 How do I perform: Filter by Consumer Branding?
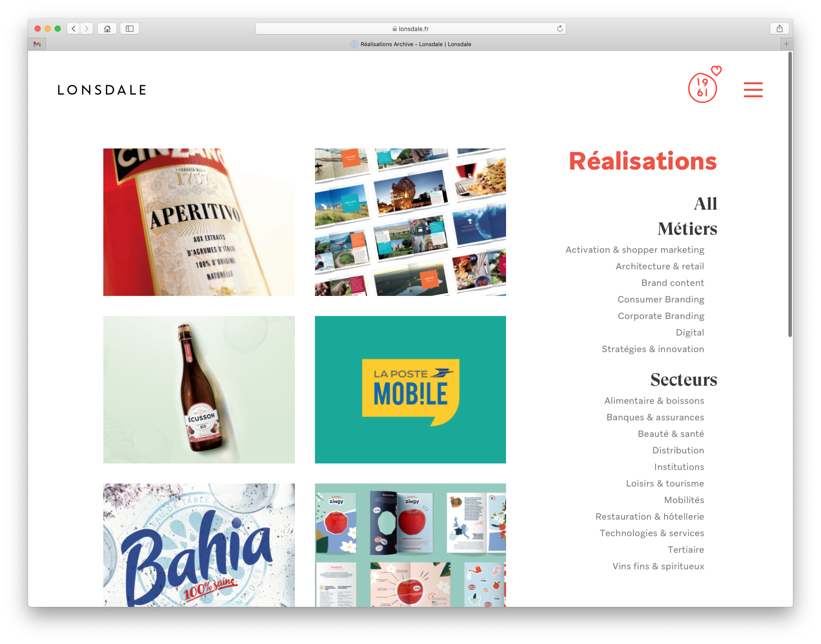[x=661, y=299]
